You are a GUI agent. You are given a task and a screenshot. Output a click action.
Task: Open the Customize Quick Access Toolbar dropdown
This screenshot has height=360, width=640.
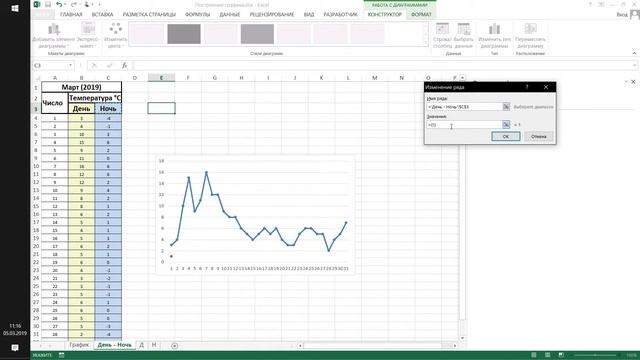[100, 4]
